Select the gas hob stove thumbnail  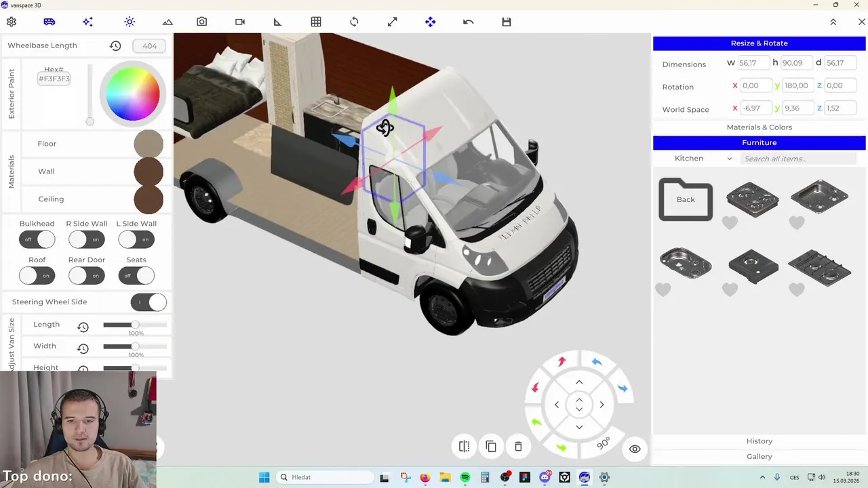click(x=819, y=266)
